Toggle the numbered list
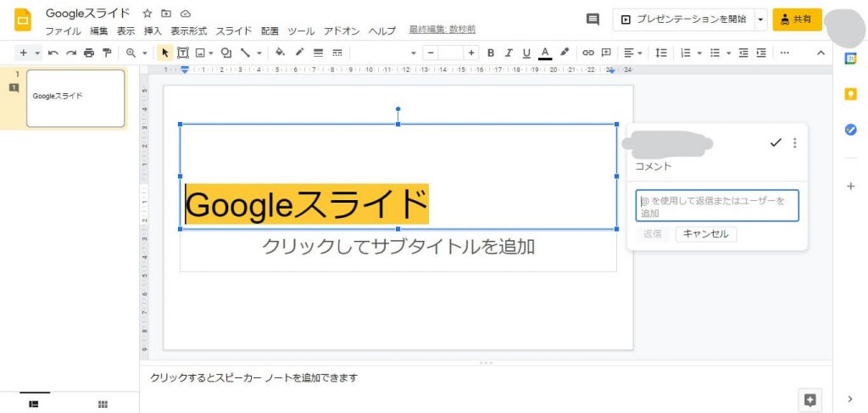The image size is (868, 413). pyautogui.click(x=685, y=53)
